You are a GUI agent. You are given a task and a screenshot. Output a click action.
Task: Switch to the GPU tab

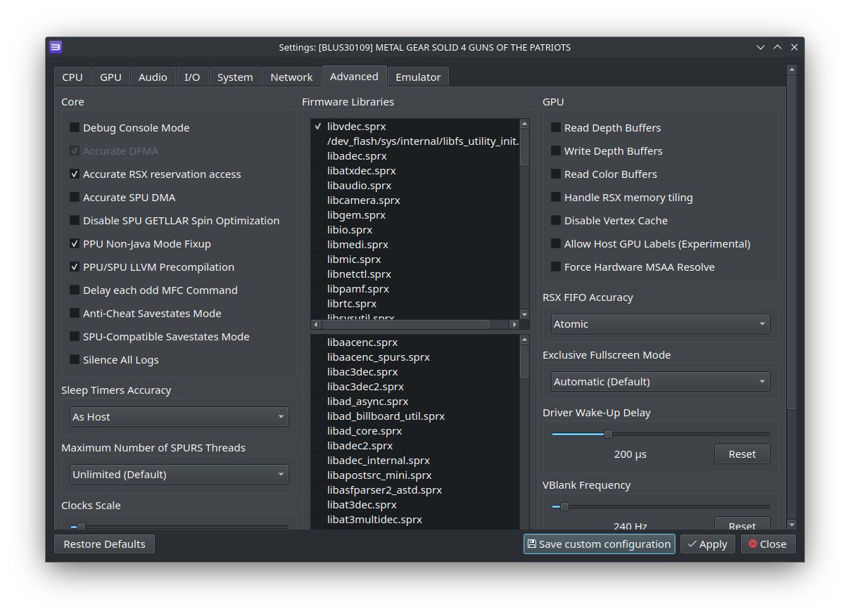(x=110, y=77)
